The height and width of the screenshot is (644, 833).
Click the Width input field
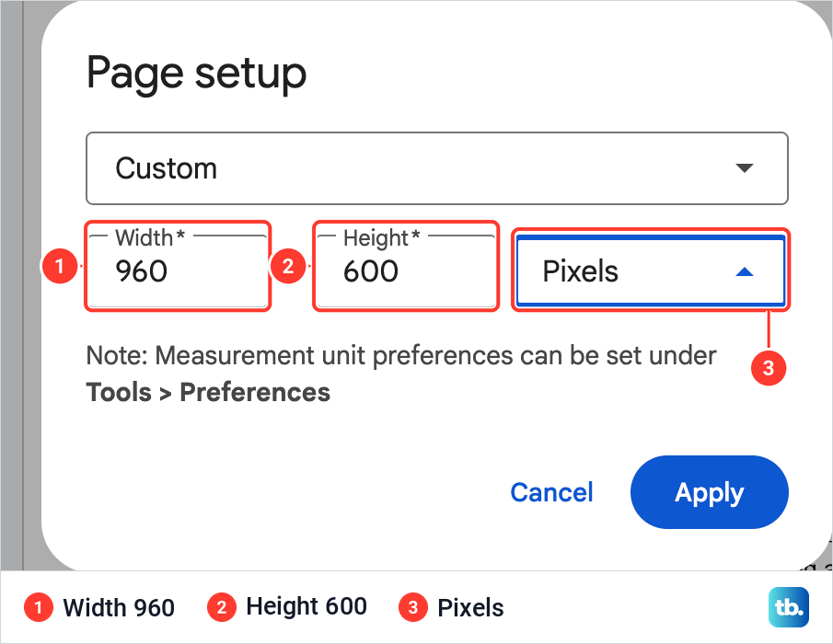(178, 270)
